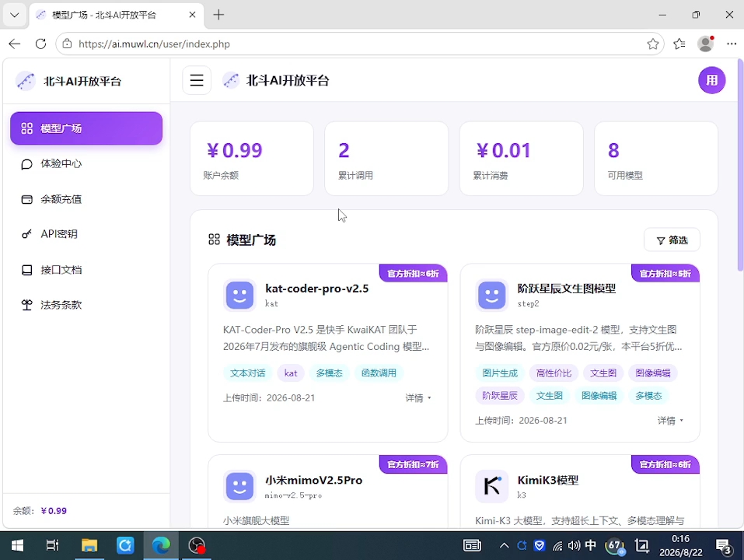Image resolution: width=744 pixels, height=560 pixels.
Task: Click the page vertical scrollbar
Action: tap(740, 166)
